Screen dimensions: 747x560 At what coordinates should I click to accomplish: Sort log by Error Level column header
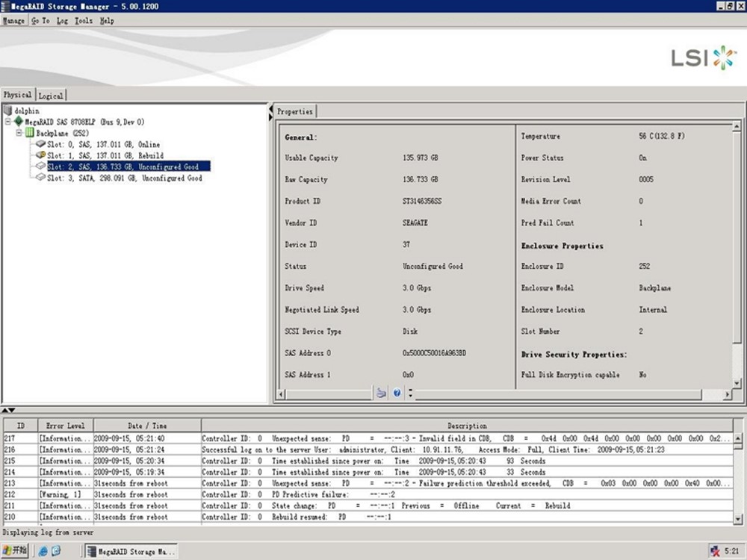click(x=66, y=426)
